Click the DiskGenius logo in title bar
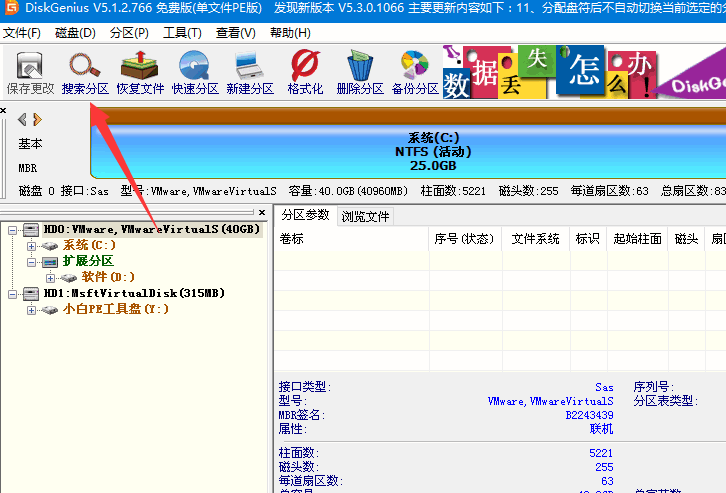Image resolution: width=726 pixels, height=493 pixels. point(10,7)
